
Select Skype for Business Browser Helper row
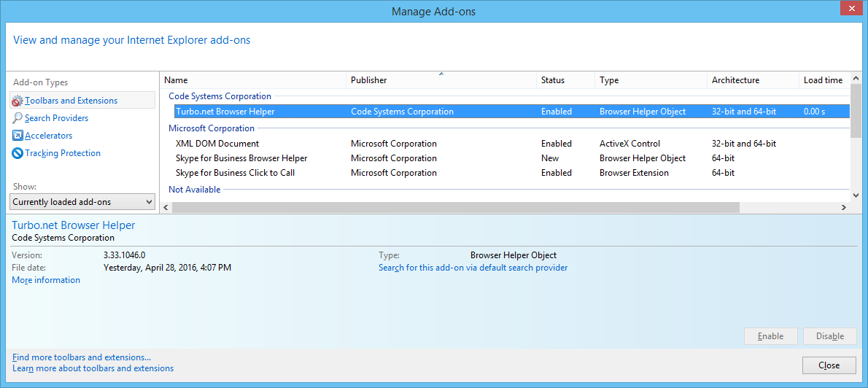tap(241, 158)
